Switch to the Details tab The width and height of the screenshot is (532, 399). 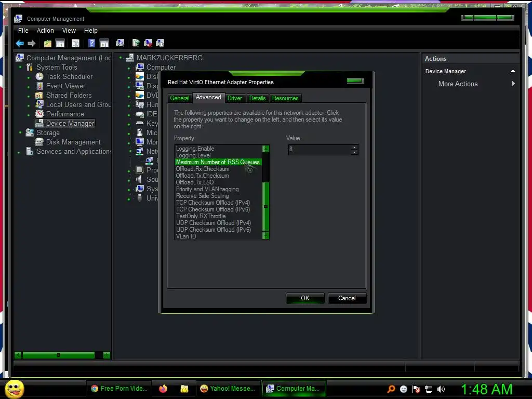tap(258, 98)
